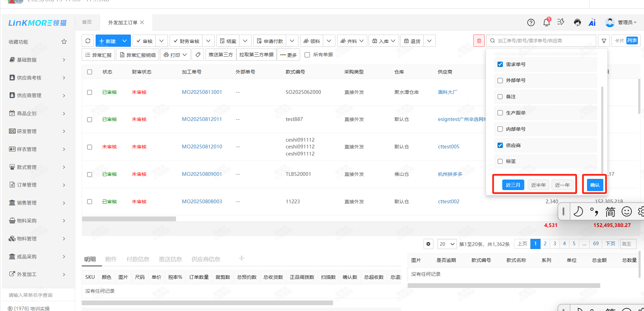Check the 外部单号 search field option

(500, 81)
